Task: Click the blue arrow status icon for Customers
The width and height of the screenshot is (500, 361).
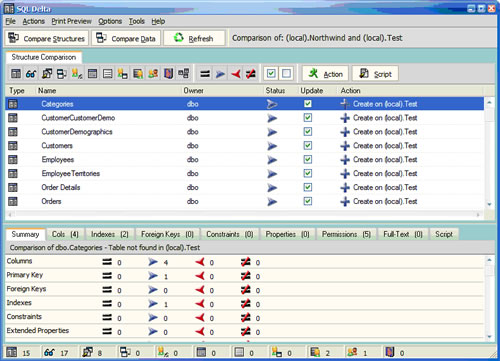Action: point(272,146)
